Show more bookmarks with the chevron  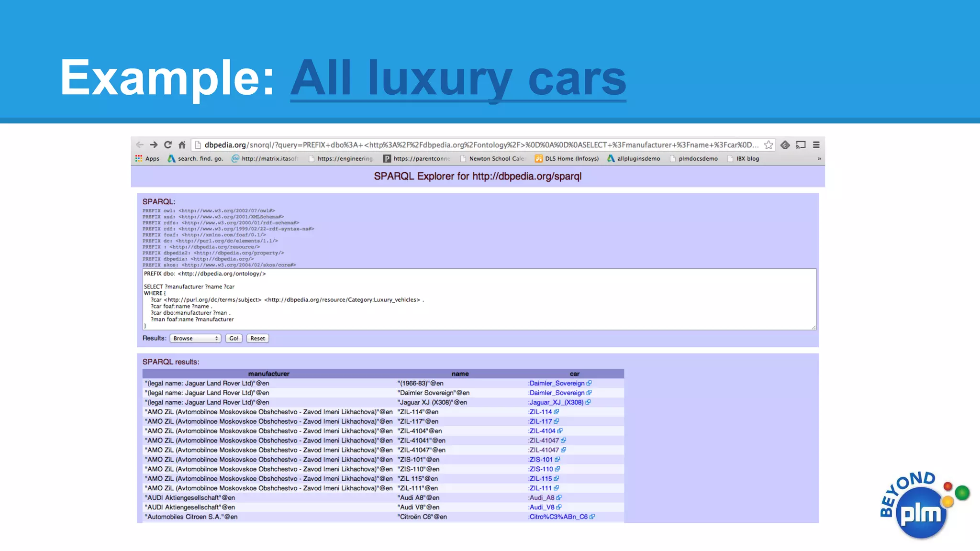point(819,158)
